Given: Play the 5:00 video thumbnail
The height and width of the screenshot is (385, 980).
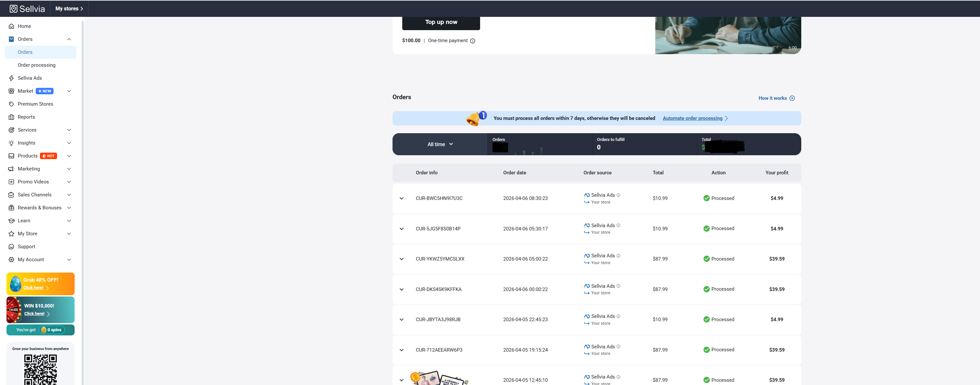Looking at the screenshot, I should (727, 35).
